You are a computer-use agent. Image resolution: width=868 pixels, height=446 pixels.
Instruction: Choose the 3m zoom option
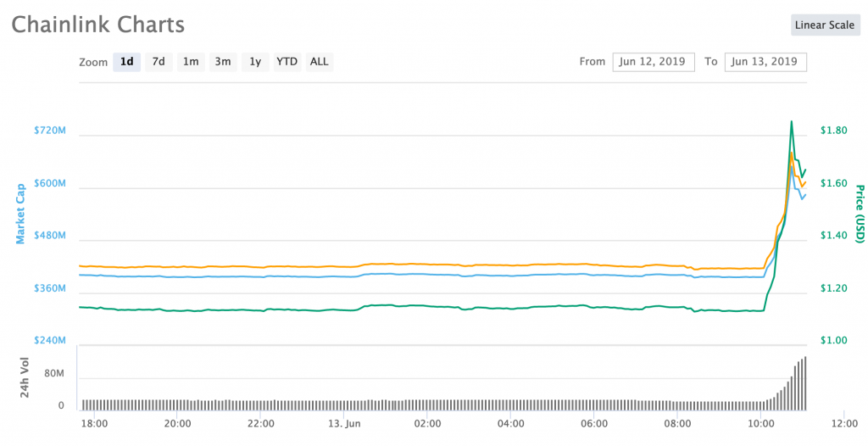click(x=223, y=61)
